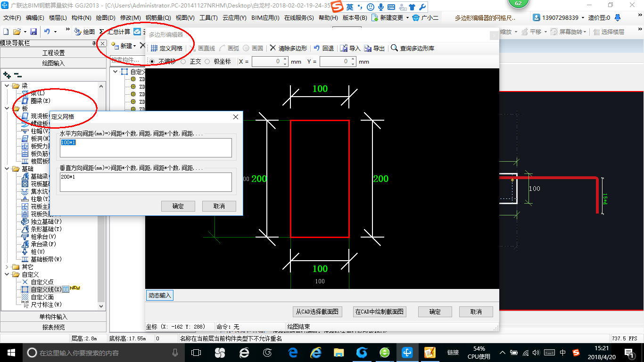644x362 pixels.
Task: Open the 编辑(E) menu
Action: [35, 18]
